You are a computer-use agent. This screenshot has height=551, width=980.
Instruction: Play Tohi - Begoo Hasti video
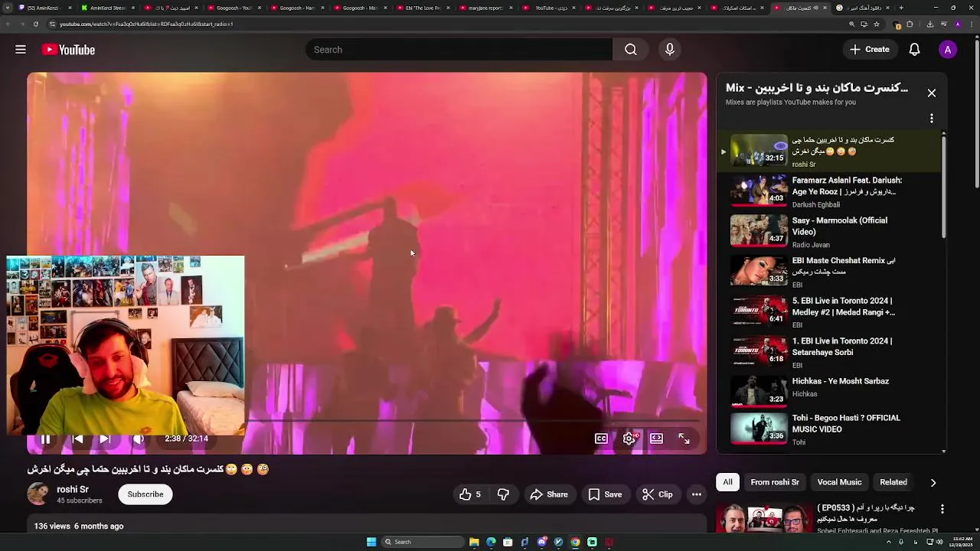830,429
